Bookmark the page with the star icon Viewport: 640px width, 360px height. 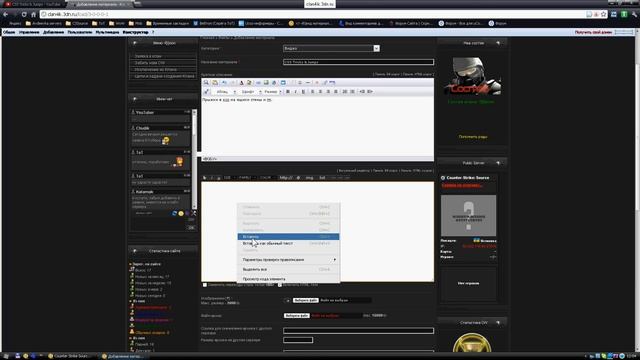(604, 14)
